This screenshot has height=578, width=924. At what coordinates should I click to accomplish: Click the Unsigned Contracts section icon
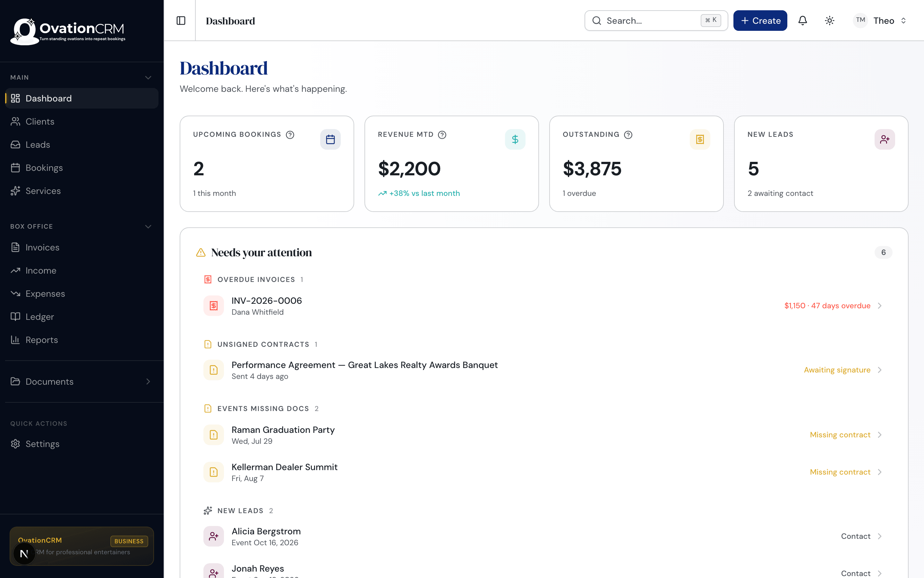pyautogui.click(x=208, y=345)
